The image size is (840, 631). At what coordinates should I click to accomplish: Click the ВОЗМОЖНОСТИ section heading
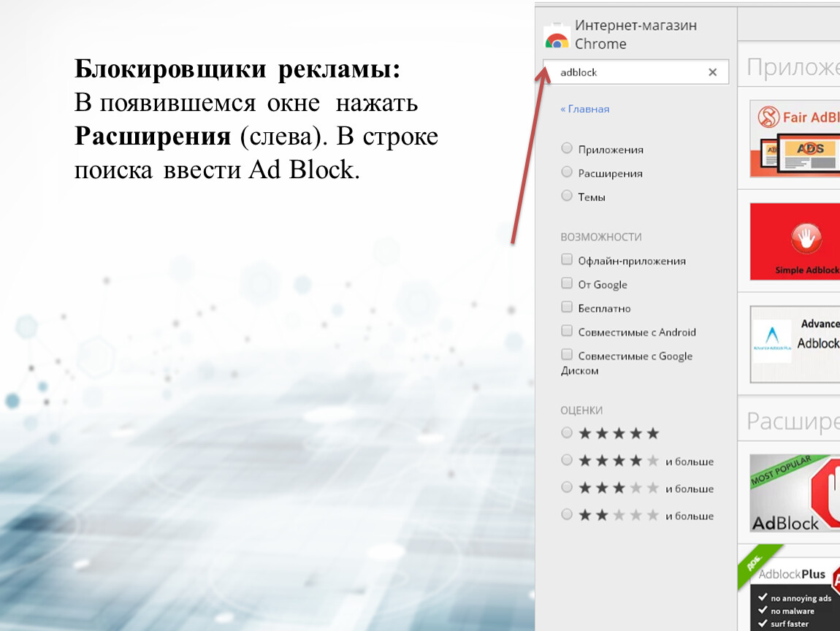[601, 237]
